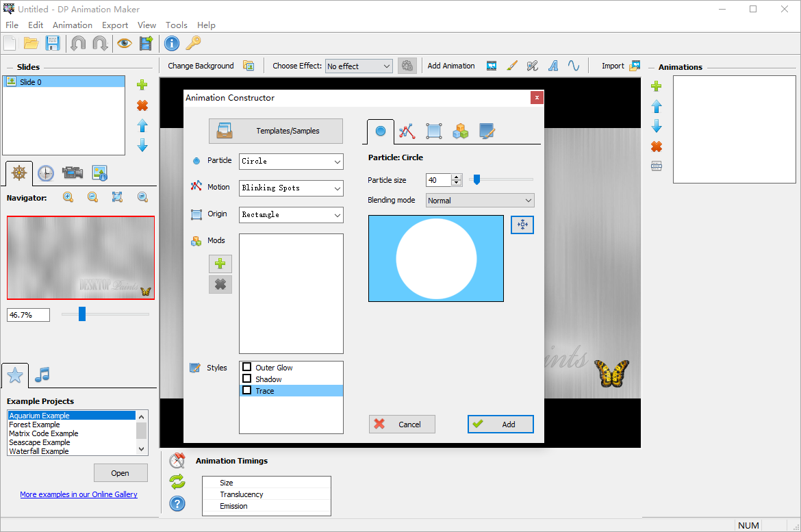Click the Navigator zoom-in magnifier icon

68,197
